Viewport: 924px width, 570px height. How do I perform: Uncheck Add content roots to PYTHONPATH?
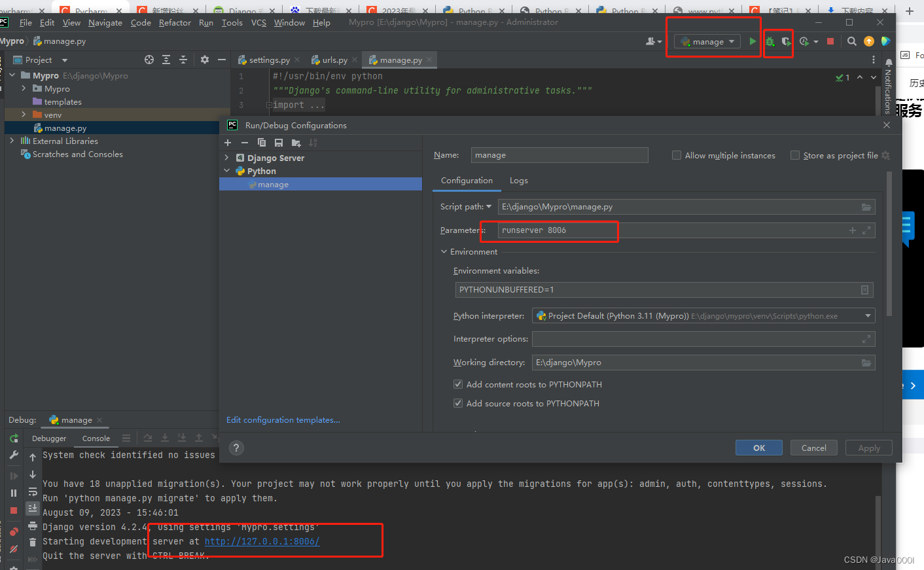[458, 384]
